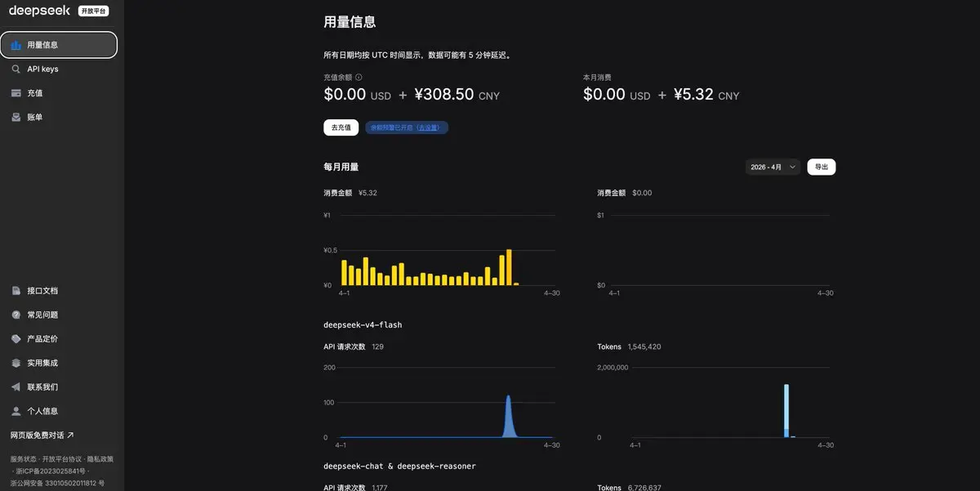980x491 pixels.
Task: Click the 产品定价 tag icon
Action: (16, 339)
